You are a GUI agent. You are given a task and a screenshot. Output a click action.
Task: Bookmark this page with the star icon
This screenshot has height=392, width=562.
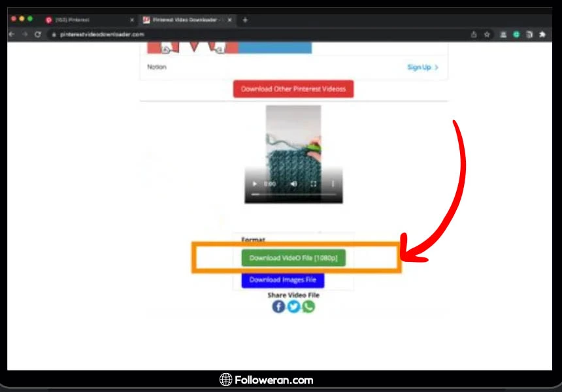[487, 34]
